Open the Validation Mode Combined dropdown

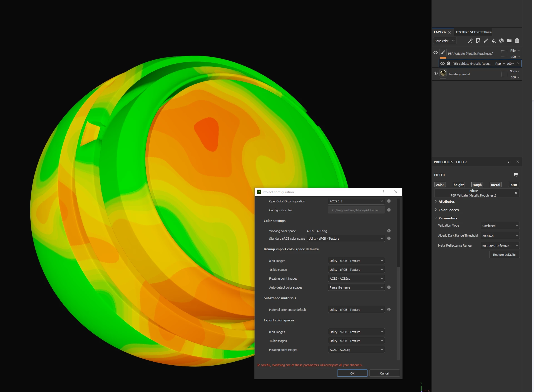pos(500,226)
